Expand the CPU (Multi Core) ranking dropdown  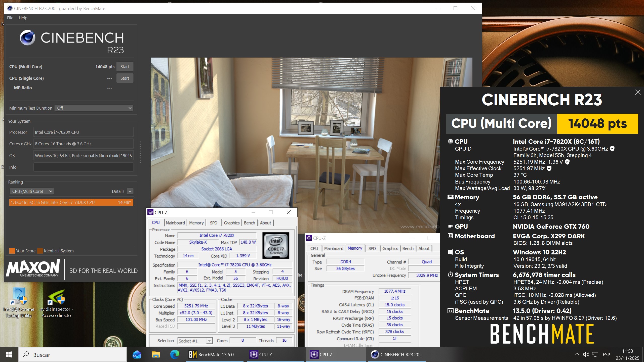click(32, 191)
